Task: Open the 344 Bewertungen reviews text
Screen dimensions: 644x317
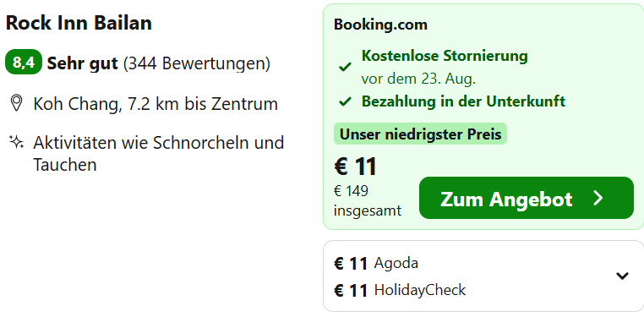Action: (197, 63)
